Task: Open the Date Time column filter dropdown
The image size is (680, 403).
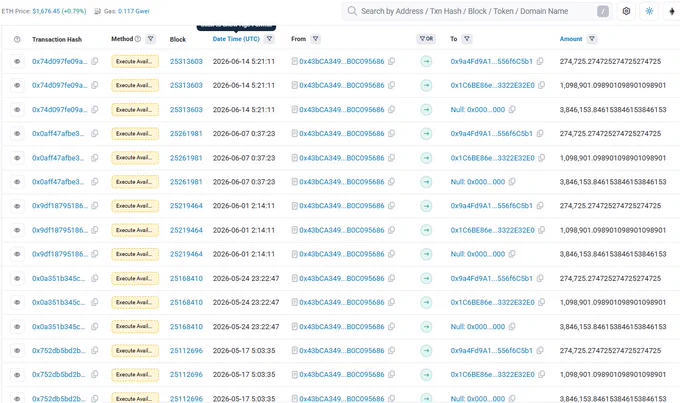Action: [x=269, y=39]
